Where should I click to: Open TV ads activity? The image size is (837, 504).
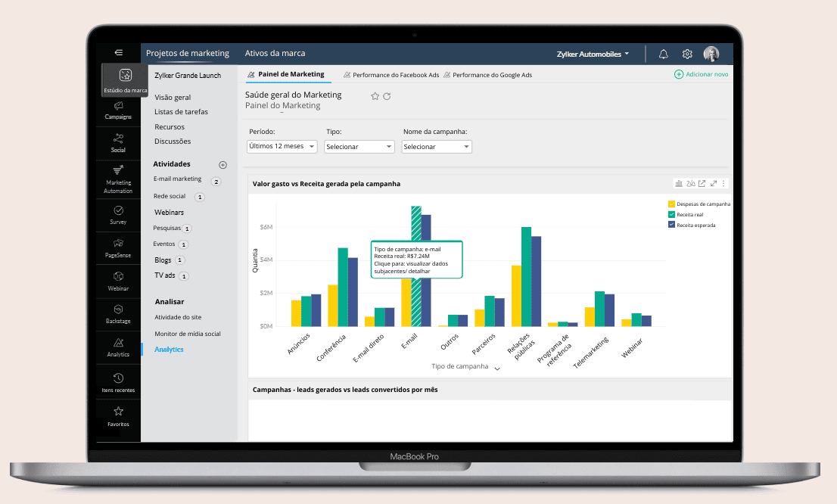[x=164, y=275]
